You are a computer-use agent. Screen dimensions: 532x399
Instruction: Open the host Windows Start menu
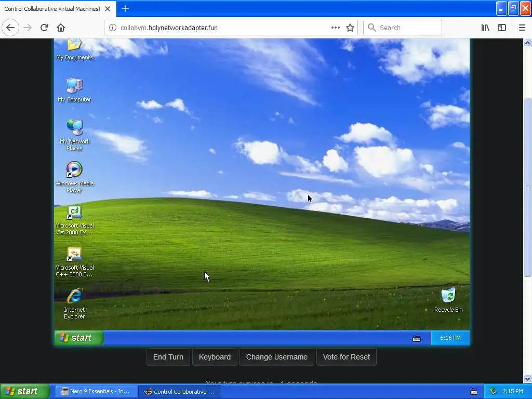(25, 391)
